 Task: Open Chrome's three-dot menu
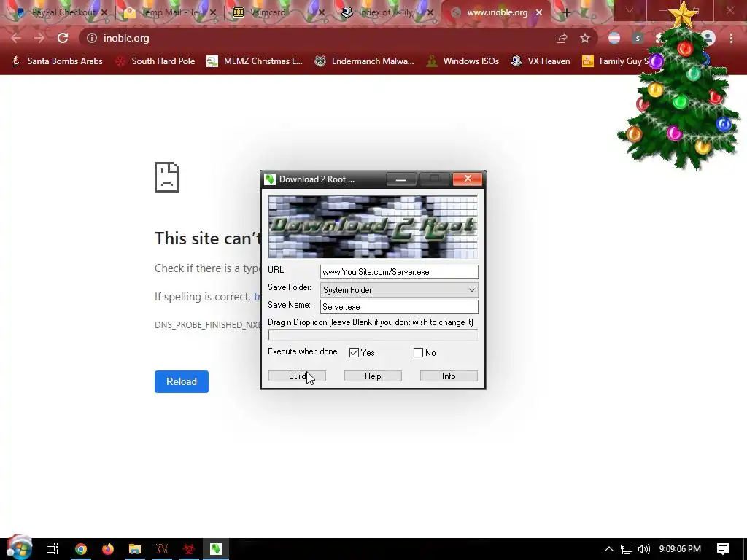[x=731, y=38]
